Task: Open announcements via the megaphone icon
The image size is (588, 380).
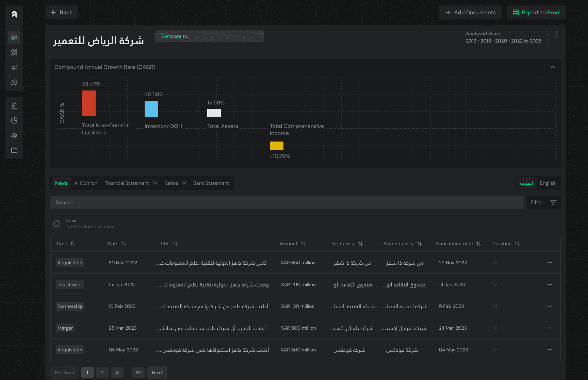Action: pyautogui.click(x=14, y=67)
